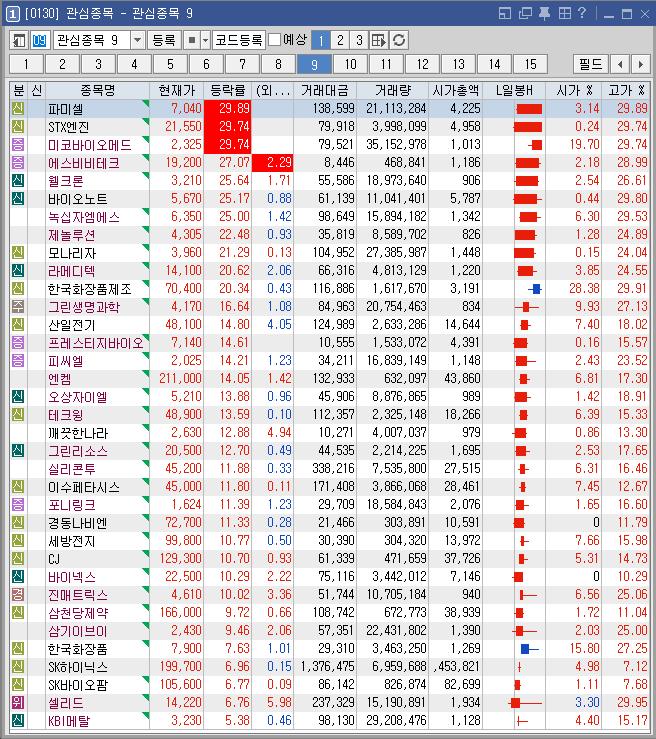
Task: Click the 주 badge on 그린생명과학 row
Action: [17, 307]
